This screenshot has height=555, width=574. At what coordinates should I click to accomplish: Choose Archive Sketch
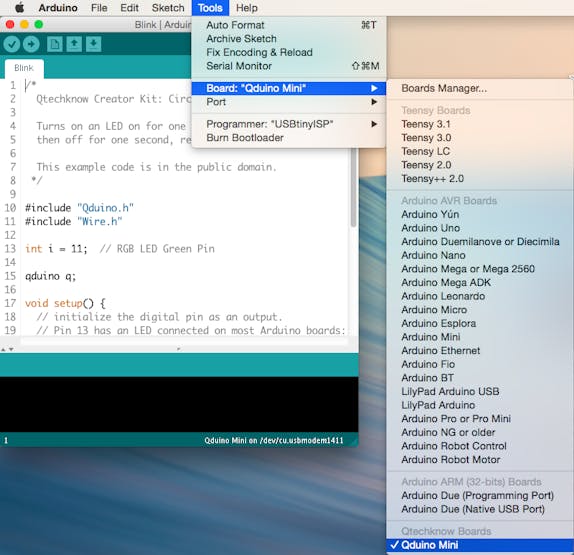(288, 38)
